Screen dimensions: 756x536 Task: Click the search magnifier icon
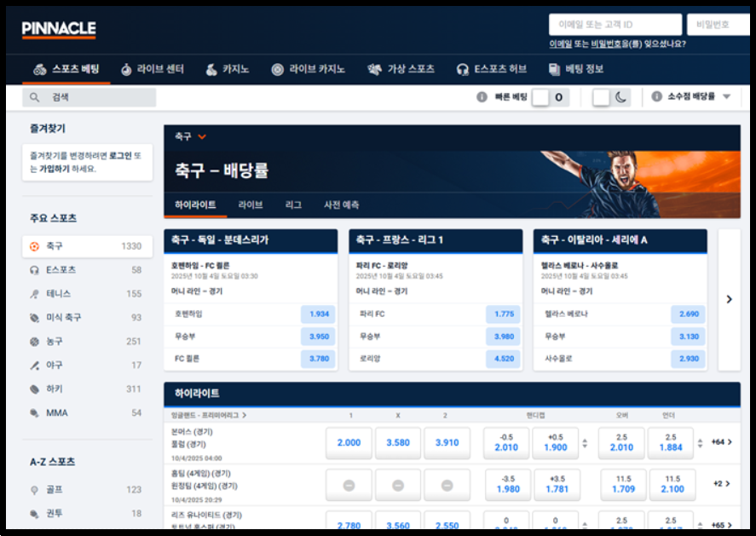tap(34, 96)
